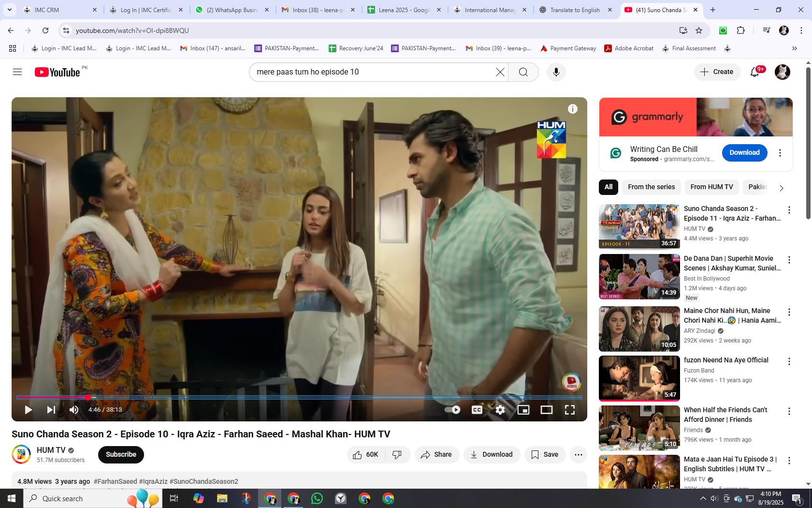
Task: Download the video
Action: click(x=492, y=454)
